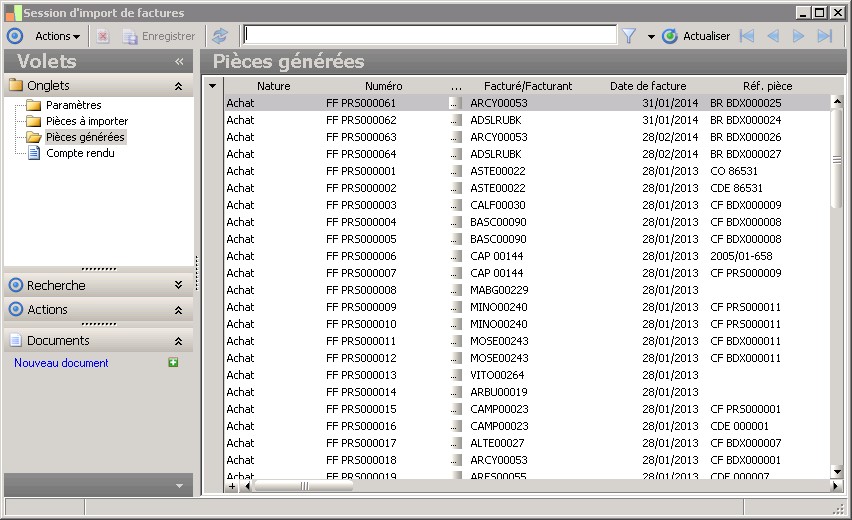Click the Nouveau document link
Screen dimensions: 852x520
coord(61,363)
